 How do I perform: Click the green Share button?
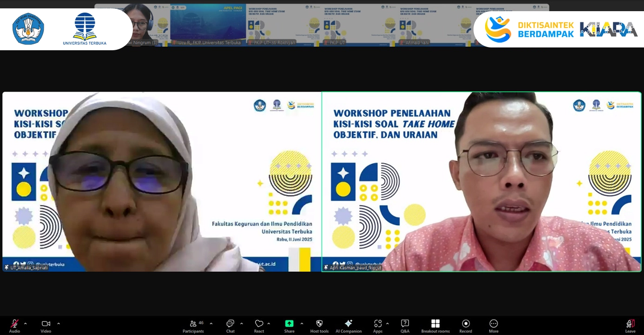[289, 323]
